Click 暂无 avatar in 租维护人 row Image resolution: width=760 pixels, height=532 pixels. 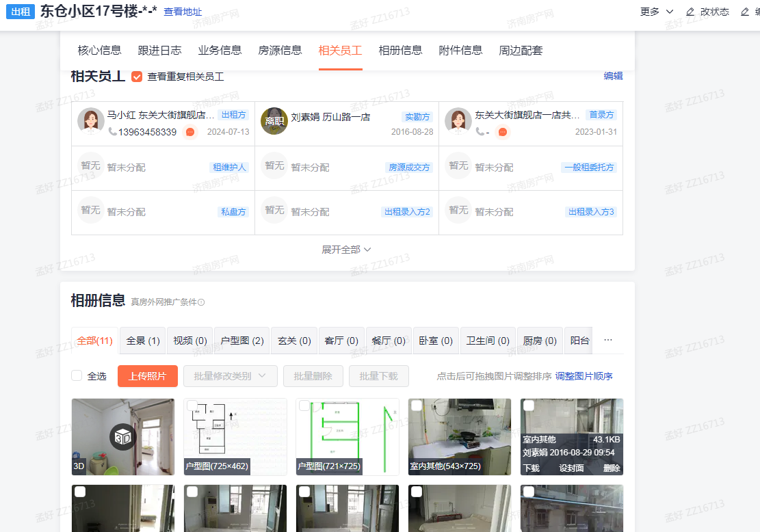point(90,165)
